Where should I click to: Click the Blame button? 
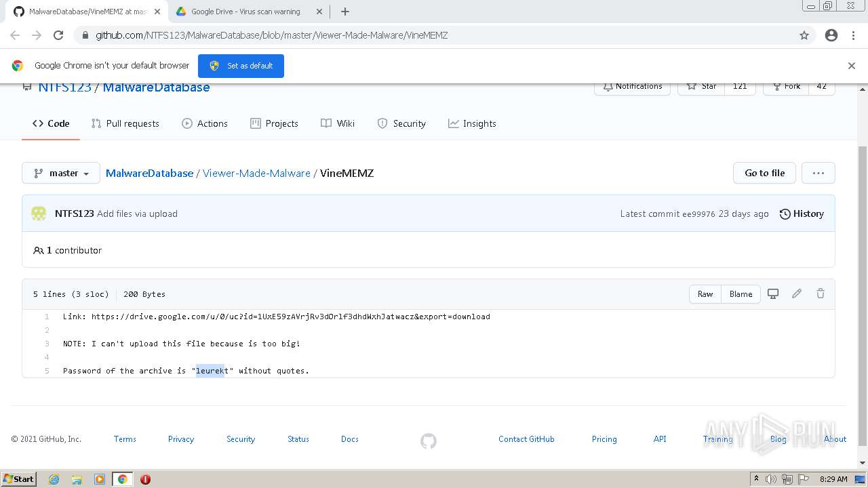pyautogui.click(x=741, y=294)
